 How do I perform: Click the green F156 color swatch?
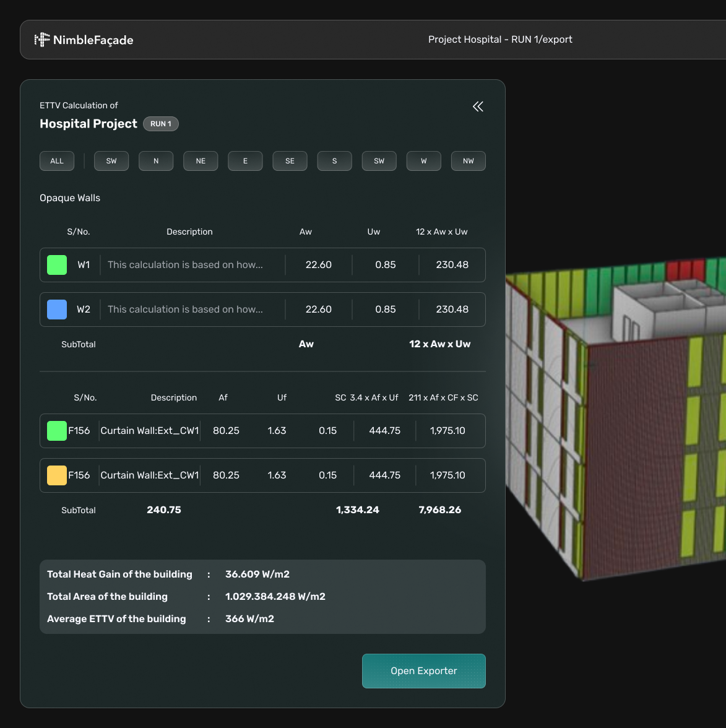click(57, 431)
